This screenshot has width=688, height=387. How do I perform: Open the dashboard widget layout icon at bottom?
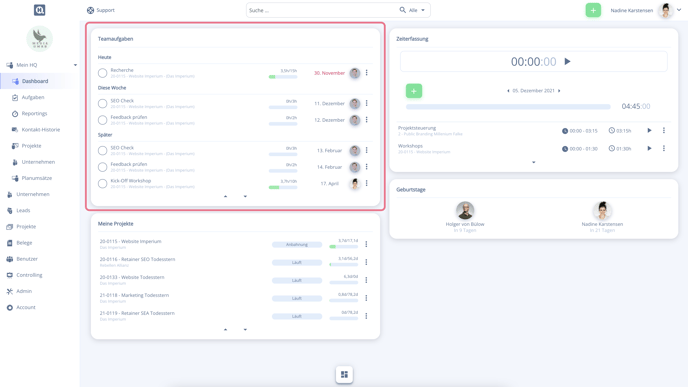(x=344, y=374)
